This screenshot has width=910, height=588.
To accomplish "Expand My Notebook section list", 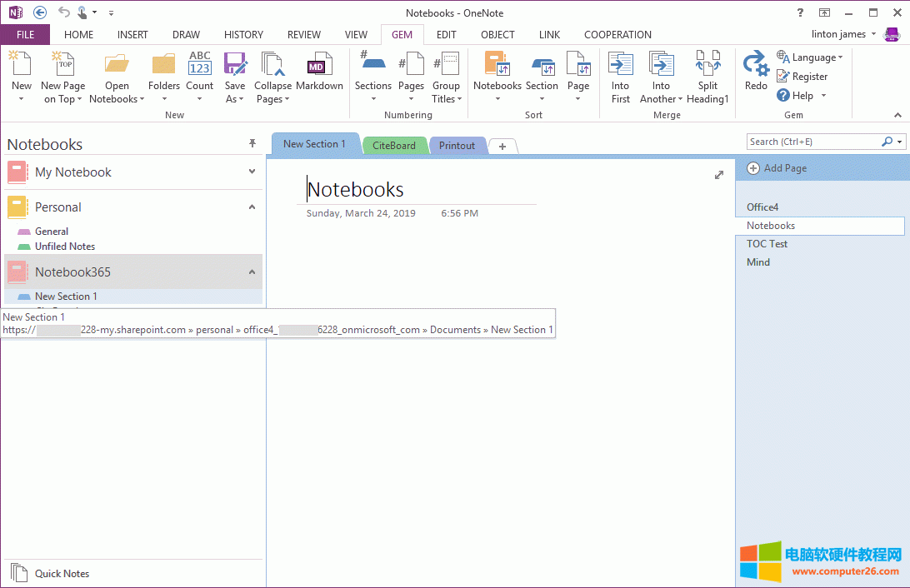I will point(252,172).
